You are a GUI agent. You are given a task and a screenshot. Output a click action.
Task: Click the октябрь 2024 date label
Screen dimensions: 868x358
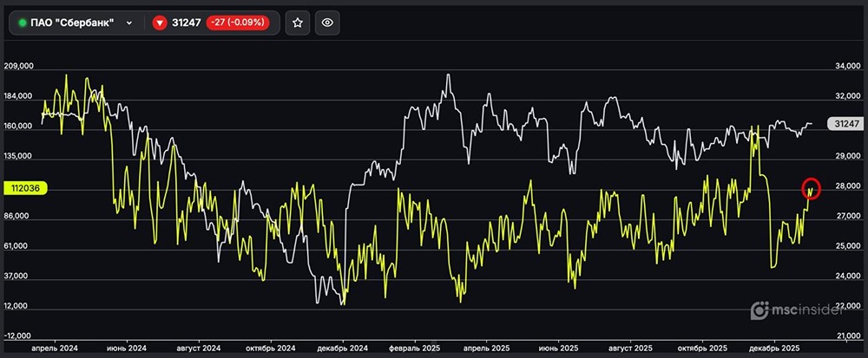click(x=271, y=348)
